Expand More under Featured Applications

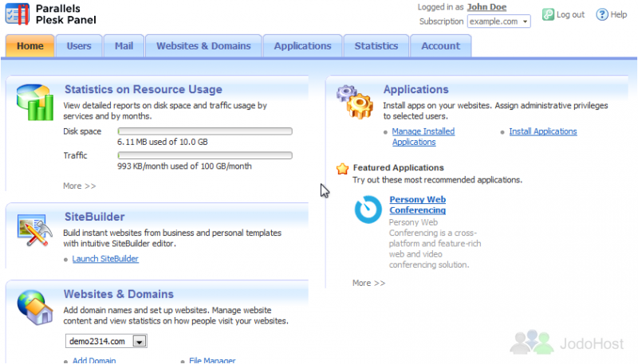click(x=368, y=283)
